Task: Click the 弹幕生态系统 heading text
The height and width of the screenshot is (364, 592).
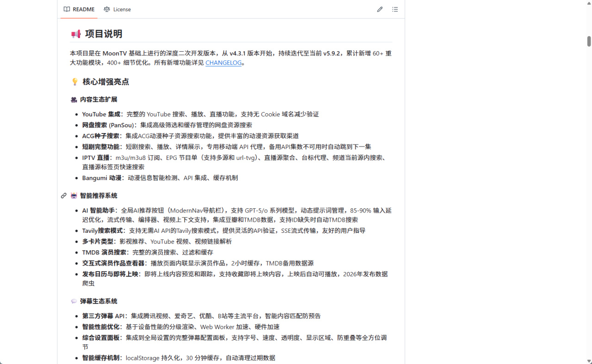Action: 99,301
